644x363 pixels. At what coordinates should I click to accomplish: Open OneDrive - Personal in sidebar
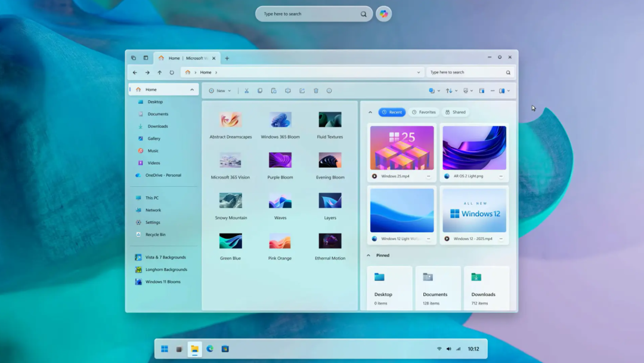point(163,175)
